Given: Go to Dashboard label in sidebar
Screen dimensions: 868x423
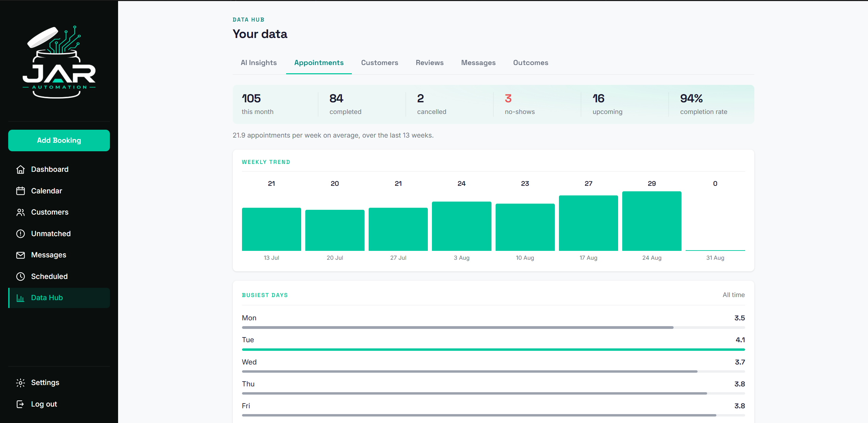Looking at the screenshot, I should [x=50, y=169].
